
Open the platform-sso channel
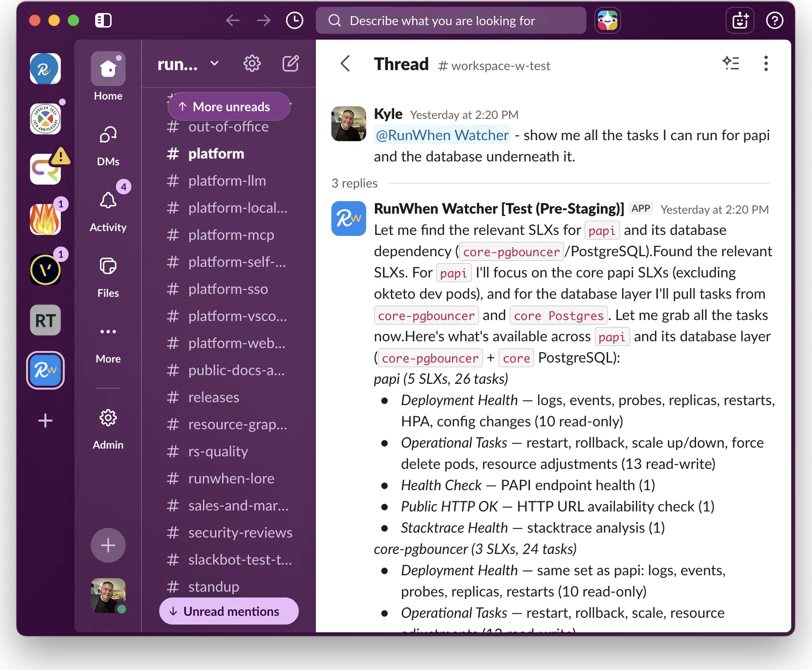click(229, 289)
